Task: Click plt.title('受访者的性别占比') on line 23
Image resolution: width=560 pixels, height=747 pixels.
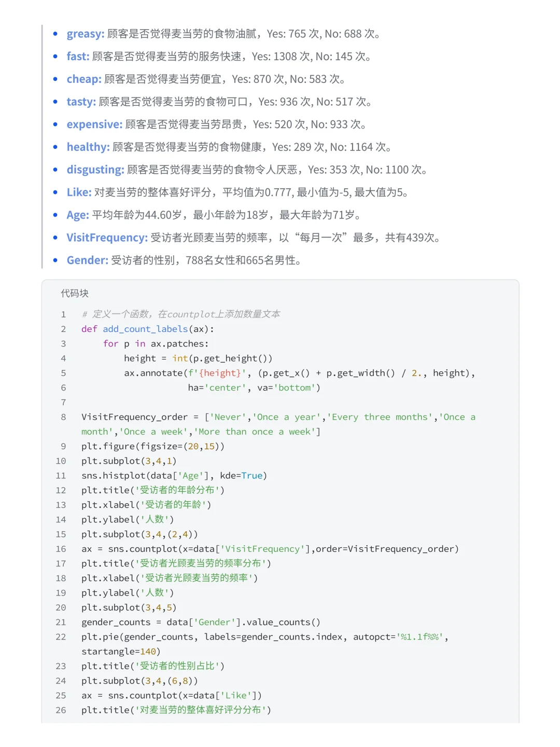Action: [153, 666]
